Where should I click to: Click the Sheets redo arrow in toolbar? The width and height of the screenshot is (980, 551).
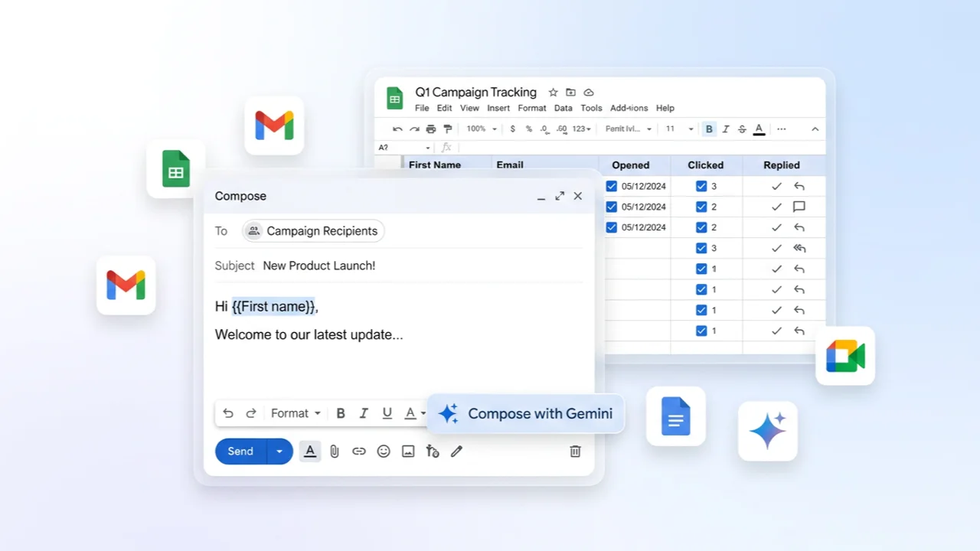414,129
